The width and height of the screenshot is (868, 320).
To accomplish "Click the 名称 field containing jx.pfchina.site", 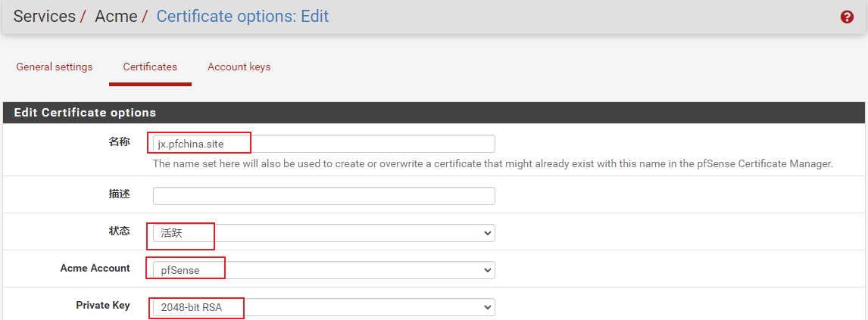I will (323, 144).
